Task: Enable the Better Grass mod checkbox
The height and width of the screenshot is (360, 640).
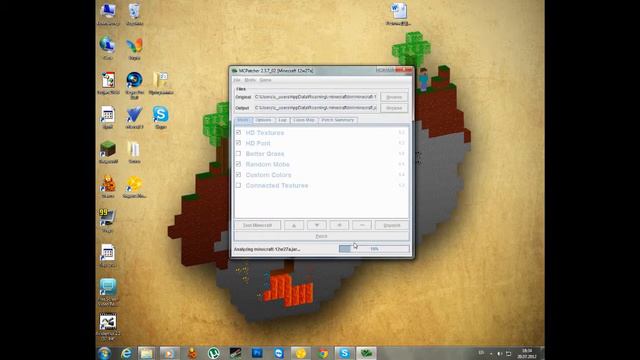Action: click(239, 154)
